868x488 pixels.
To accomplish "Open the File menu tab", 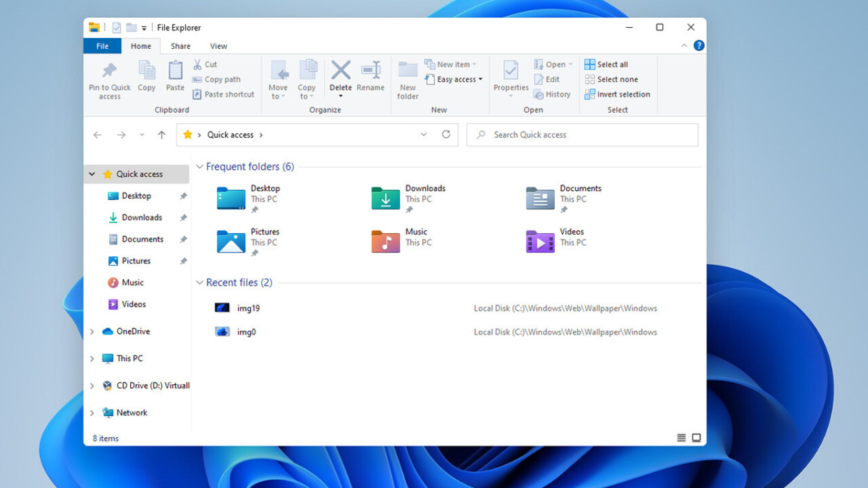I will click(x=102, y=46).
